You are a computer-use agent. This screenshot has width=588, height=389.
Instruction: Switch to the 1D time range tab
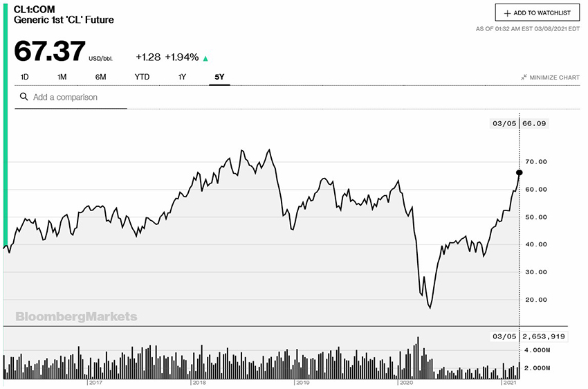point(24,77)
